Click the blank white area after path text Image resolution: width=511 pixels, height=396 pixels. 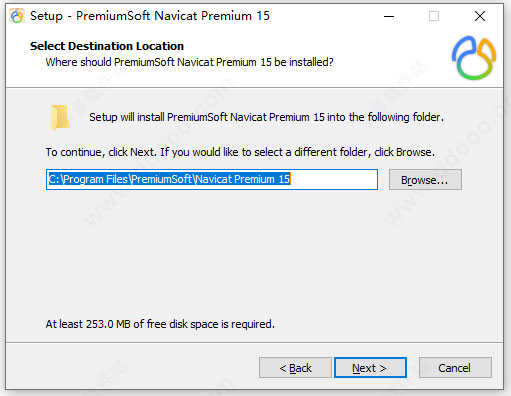pos(333,179)
